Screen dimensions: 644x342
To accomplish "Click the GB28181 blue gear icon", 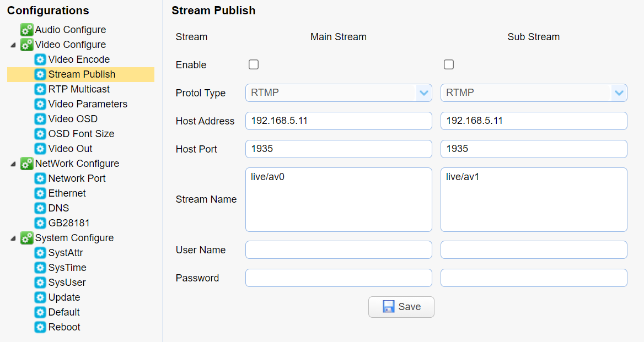I will coord(40,223).
